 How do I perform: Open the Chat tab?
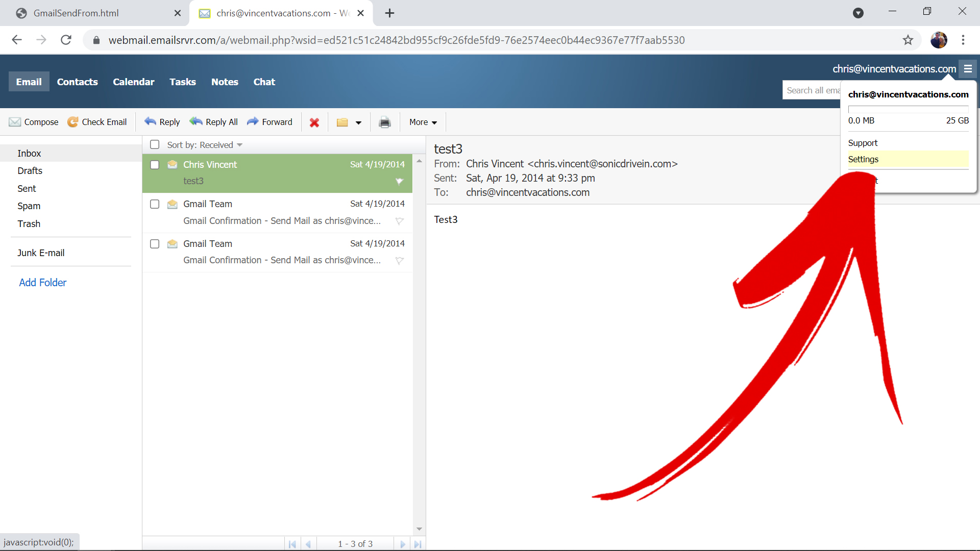click(x=264, y=82)
